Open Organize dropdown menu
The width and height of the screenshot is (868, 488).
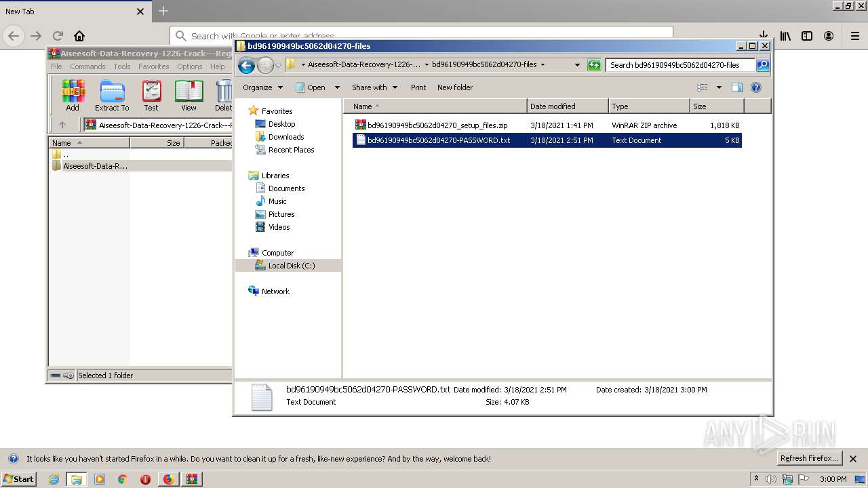tap(262, 87)
